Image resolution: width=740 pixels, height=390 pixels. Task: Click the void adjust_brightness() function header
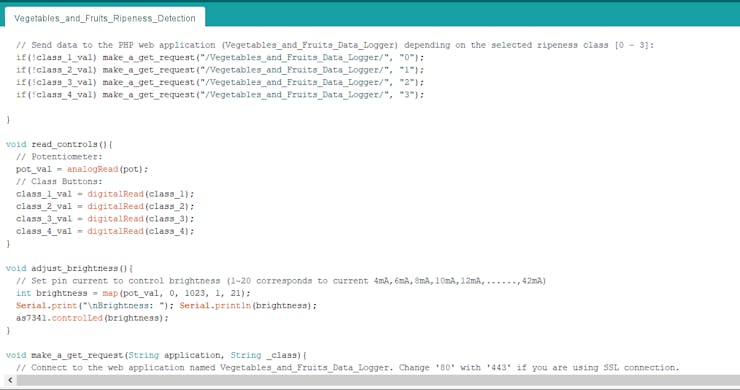69,269
